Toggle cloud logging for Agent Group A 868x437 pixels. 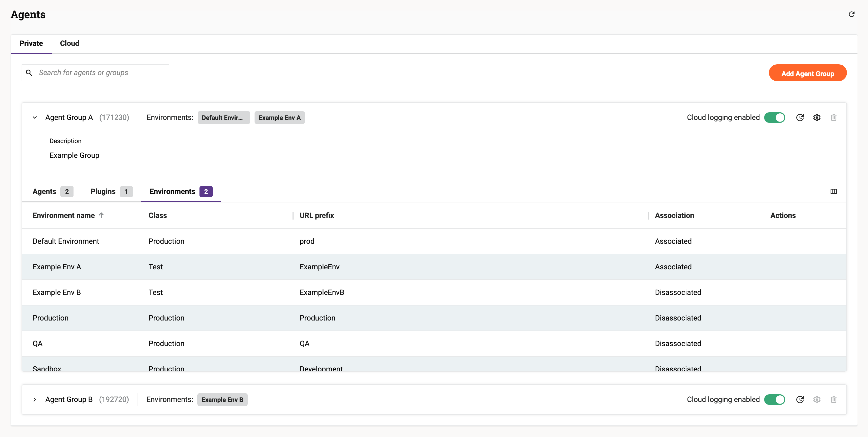click(775, 118)
